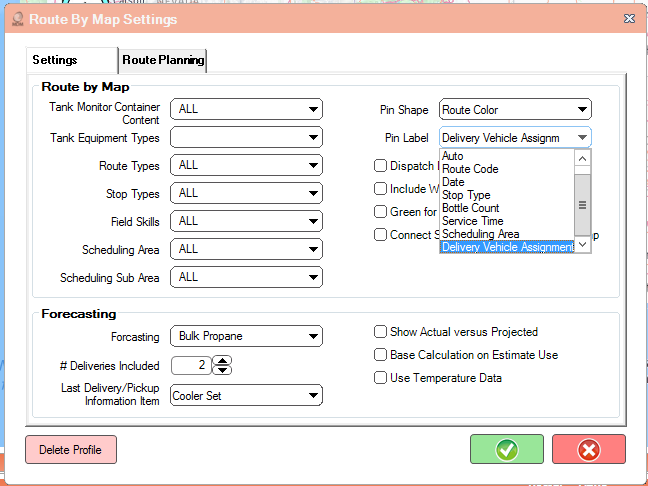The width and height of the screenshot is (648, 486).
Task: Open Tank Monitor Container Content dropdown
Action: tap(246, 109)
